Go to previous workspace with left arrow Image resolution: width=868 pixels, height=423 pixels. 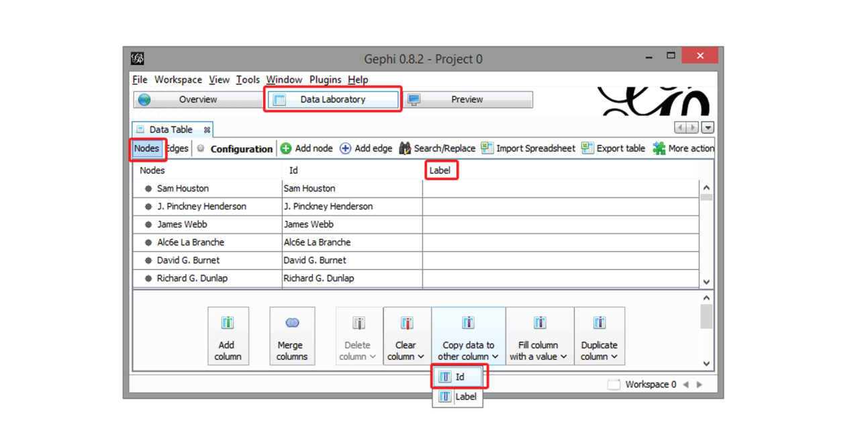coord(685,385)
